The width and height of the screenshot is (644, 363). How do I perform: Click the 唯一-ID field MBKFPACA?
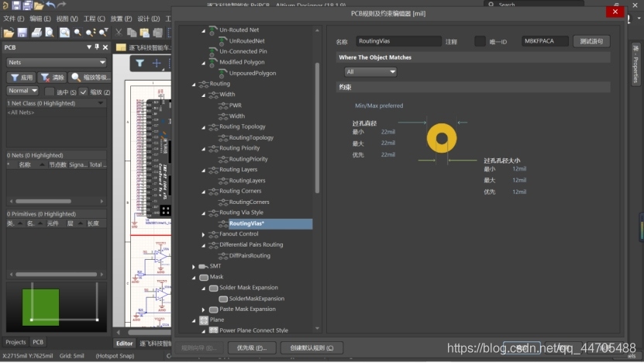pyautogui.click(x=545, y=41)
